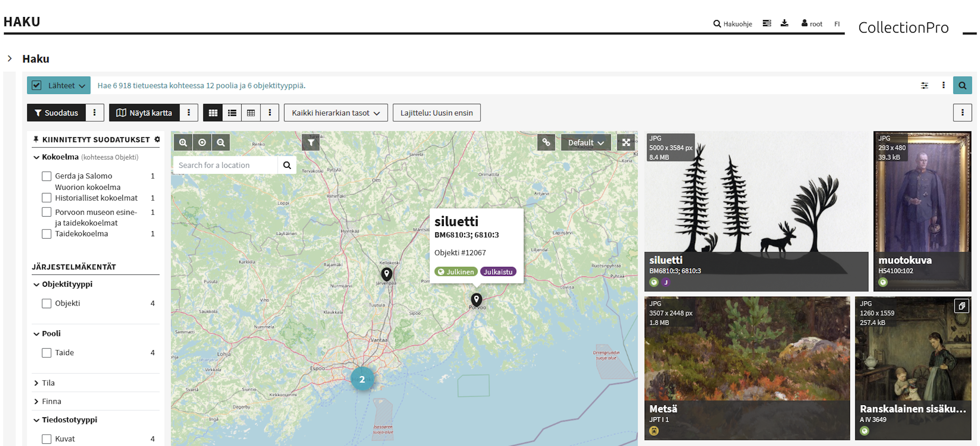Image resolution: width=980 pixels, height=446 pixels.
Task: Click the search query input field
Action: [x=502, y=85]
